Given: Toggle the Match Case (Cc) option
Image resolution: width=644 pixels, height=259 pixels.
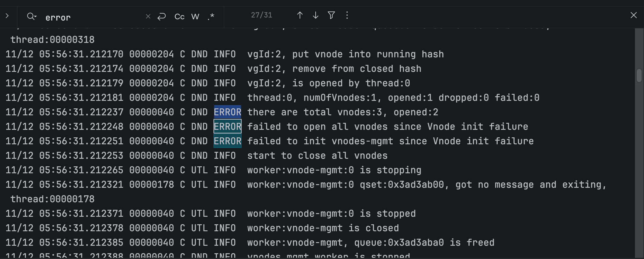Looking at the screenshot, I should pos(179,17).
